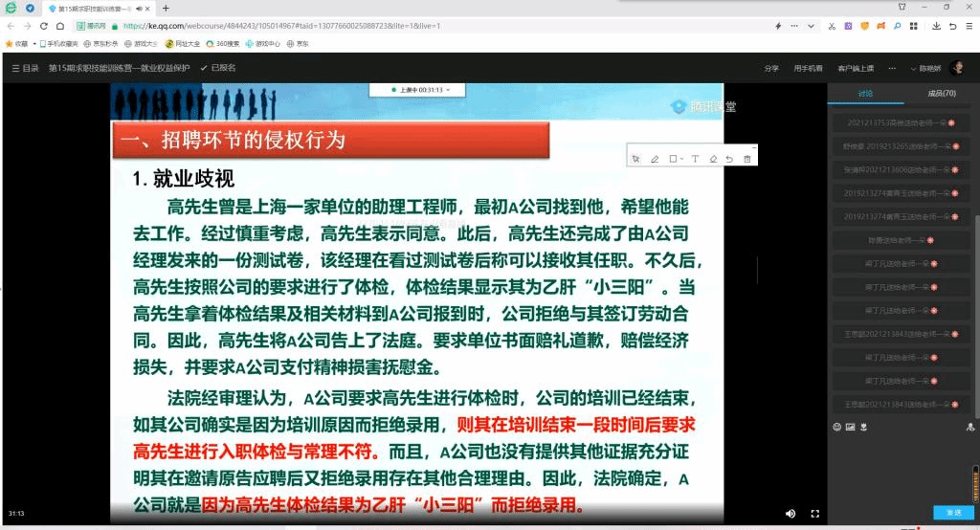
Task: Select the pen drawing tool
Action: (x=655, y=159)
